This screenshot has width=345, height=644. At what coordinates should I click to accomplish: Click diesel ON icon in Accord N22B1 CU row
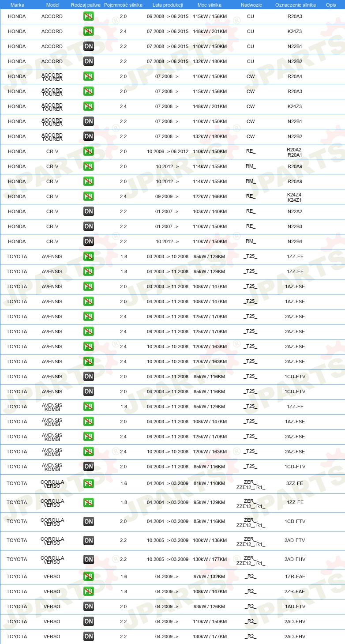tap(89, 46)
